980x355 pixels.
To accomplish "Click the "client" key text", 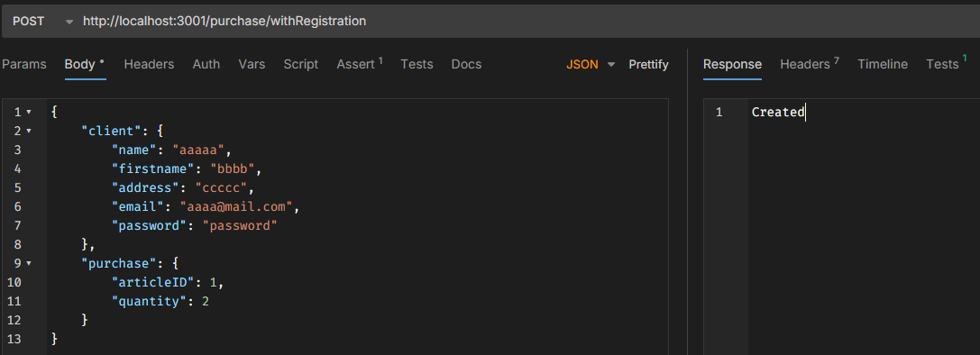I will [112, 132].
